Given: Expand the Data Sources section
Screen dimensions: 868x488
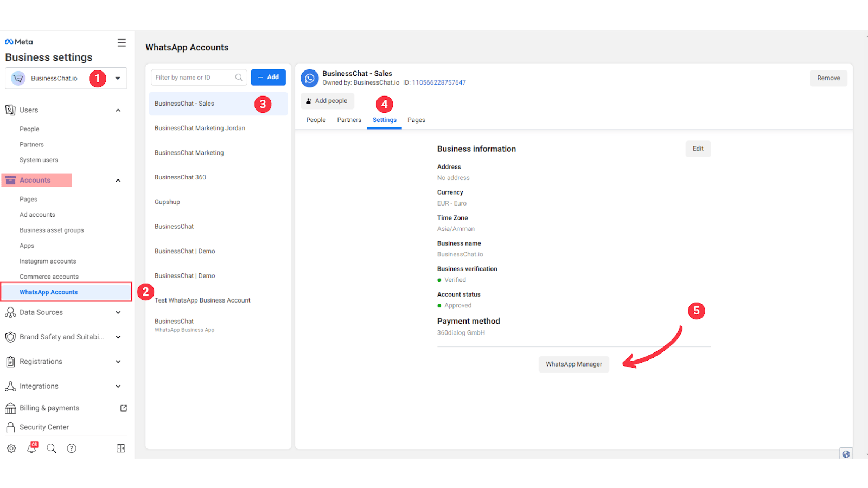Looking at the screenshot, I should point(118,313).
